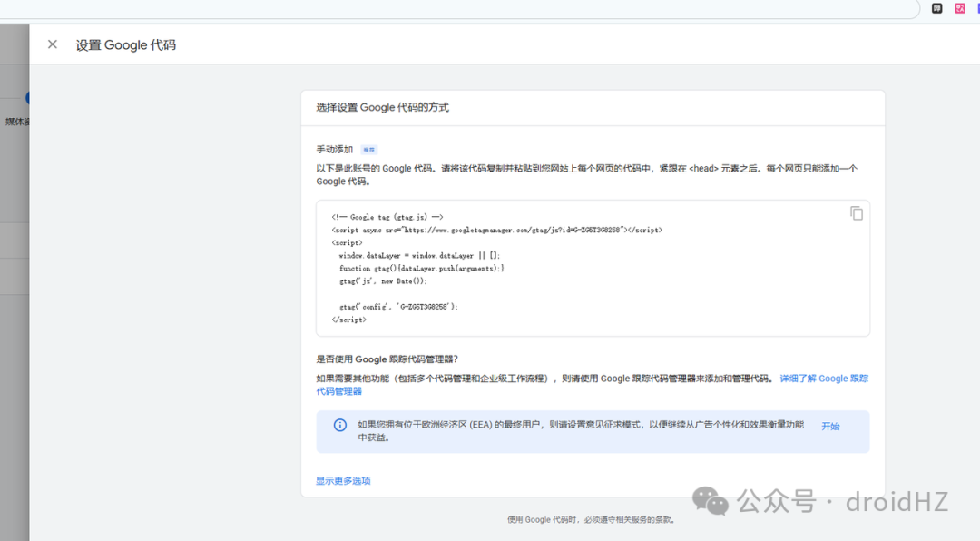Screen dimensions: 980x541
Task: Click the 推荐 badge next to 手动添加
Action: coord(368,150)
